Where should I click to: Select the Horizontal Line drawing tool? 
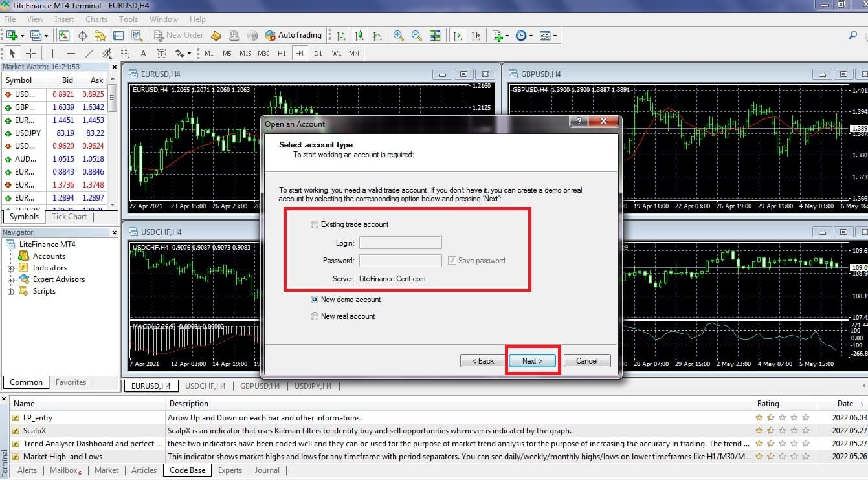(71, 53)
